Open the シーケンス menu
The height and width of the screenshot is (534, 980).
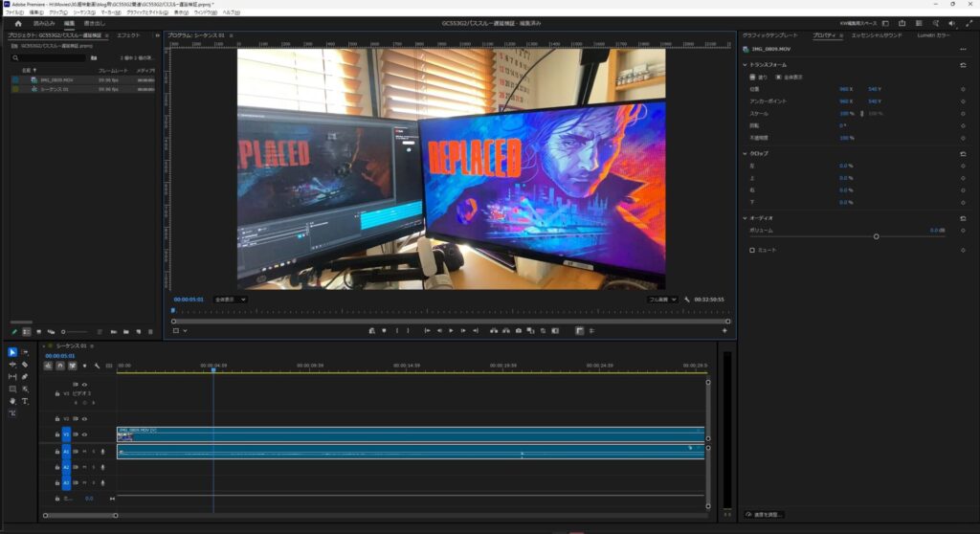(85, 12)
